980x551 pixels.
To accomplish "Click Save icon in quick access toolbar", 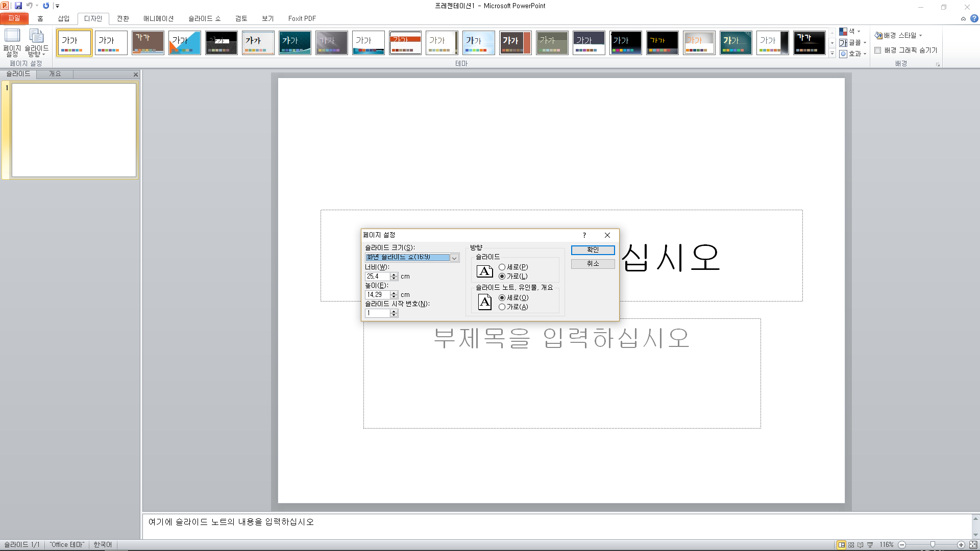I will (18, 6).
